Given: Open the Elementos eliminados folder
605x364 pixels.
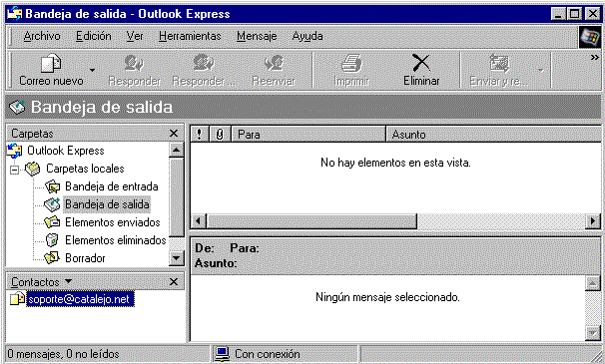Looking at the screenshot, I should click(x=116, y=240).
